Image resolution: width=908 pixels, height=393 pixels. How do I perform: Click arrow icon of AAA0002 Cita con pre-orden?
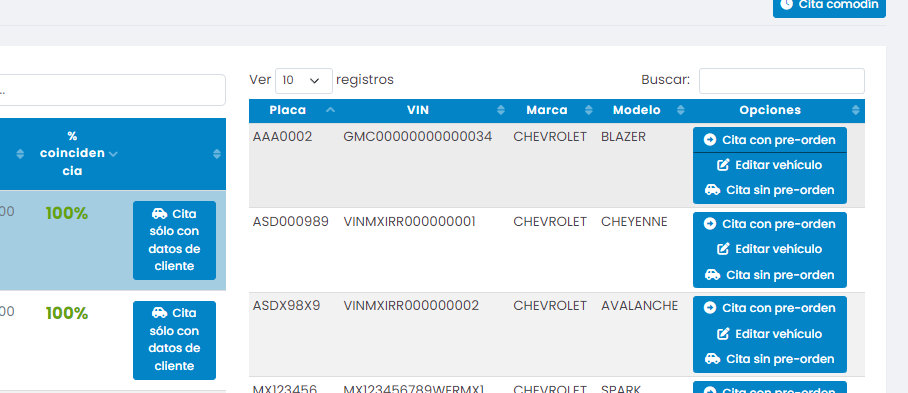(x=710, y=140)
